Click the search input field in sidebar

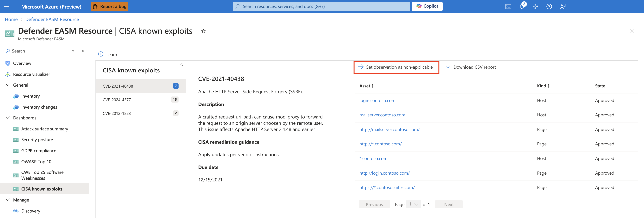[x=36, y=50]
